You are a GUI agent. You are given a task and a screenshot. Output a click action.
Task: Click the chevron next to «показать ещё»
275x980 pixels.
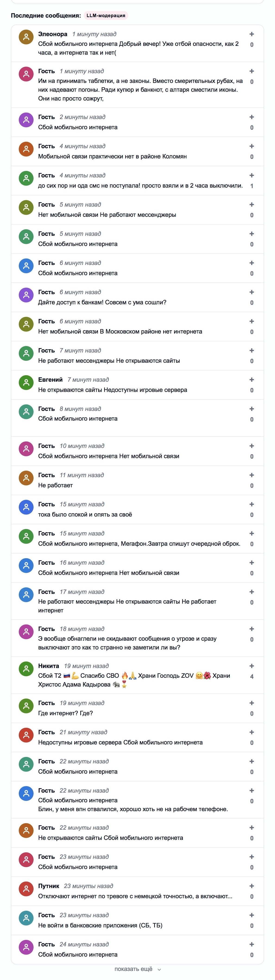tap(159, 970)
